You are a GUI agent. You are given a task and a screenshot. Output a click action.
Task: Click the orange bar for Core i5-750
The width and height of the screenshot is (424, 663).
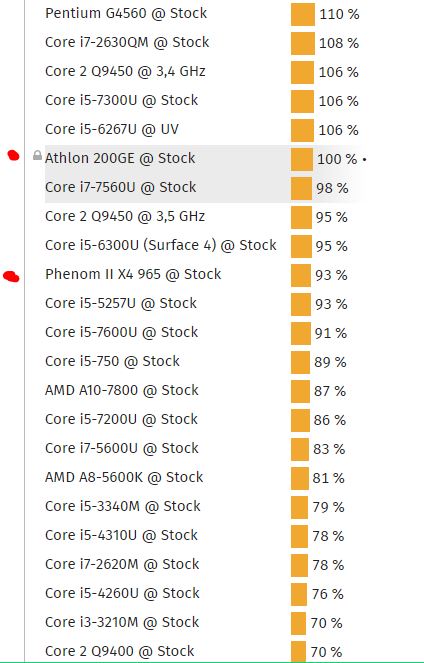coord(300,362)
